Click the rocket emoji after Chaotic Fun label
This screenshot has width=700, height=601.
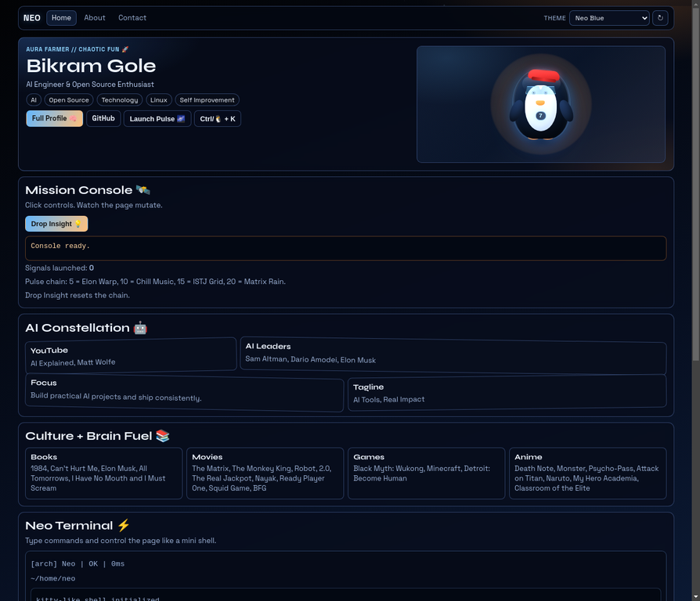126,48
